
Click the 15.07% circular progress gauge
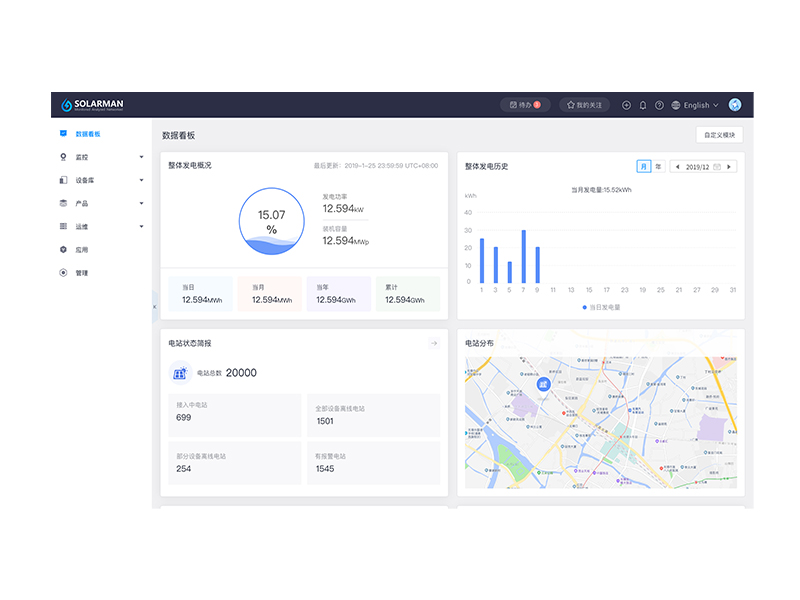271,221
